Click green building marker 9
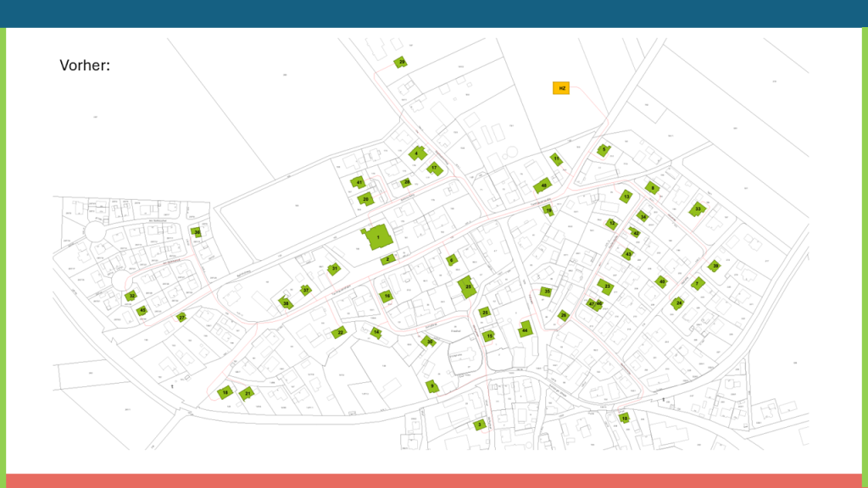 tap(432, 386)
